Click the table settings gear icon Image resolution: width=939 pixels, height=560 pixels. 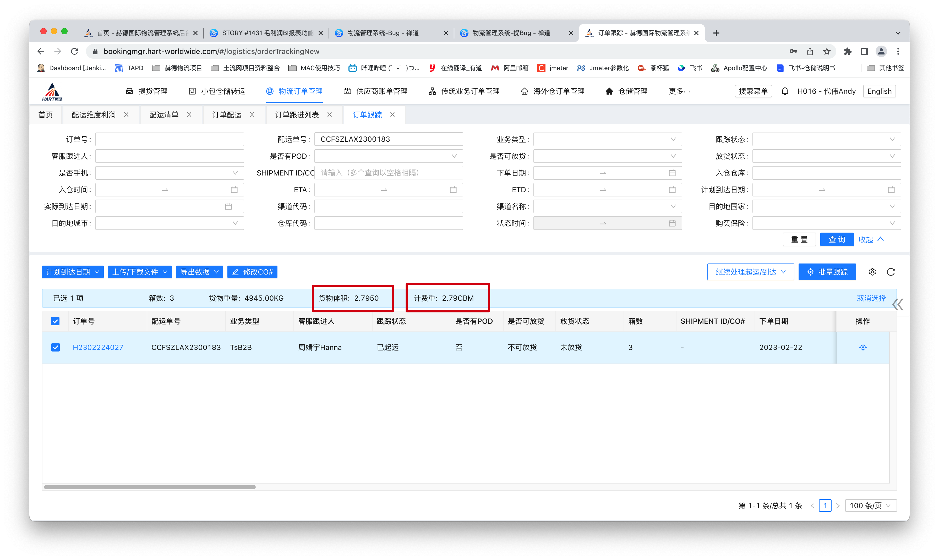[872, 272]
